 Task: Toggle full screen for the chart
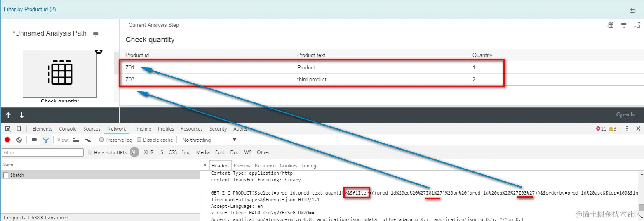click(637, 25)
